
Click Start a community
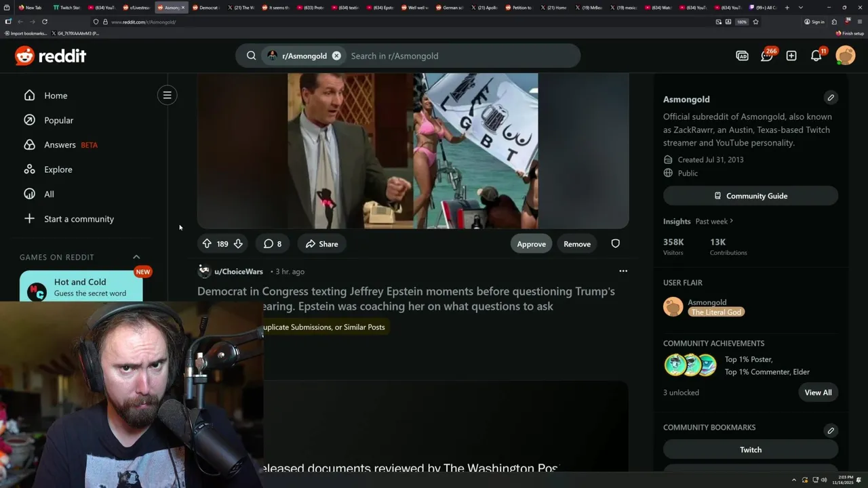(x=79, y=219)
